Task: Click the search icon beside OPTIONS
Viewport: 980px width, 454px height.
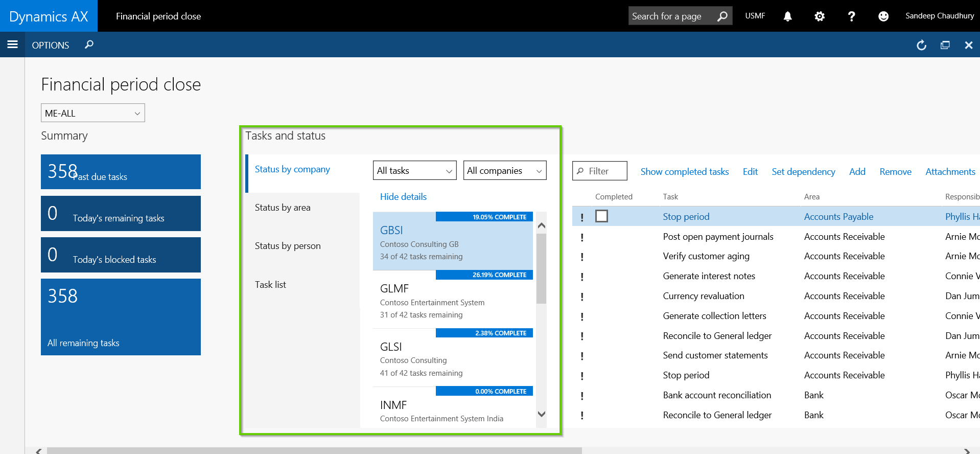Action: point(89,44)
